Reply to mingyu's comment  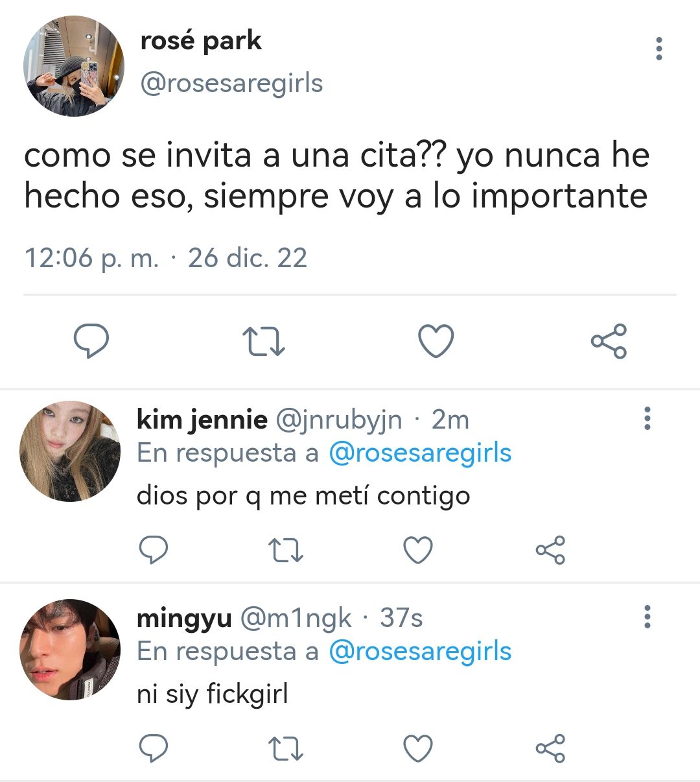click(154, 749)
